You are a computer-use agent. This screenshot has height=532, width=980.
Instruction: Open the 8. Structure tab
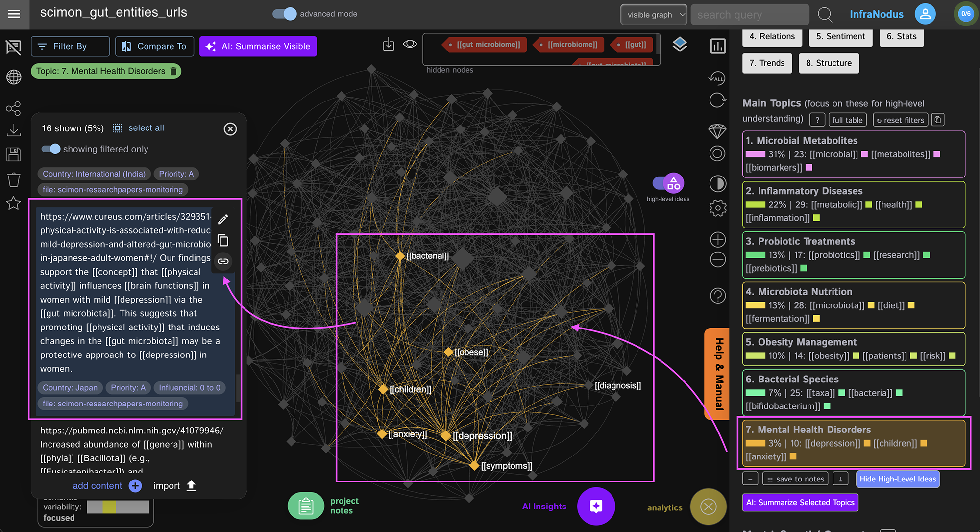point(829,63)
